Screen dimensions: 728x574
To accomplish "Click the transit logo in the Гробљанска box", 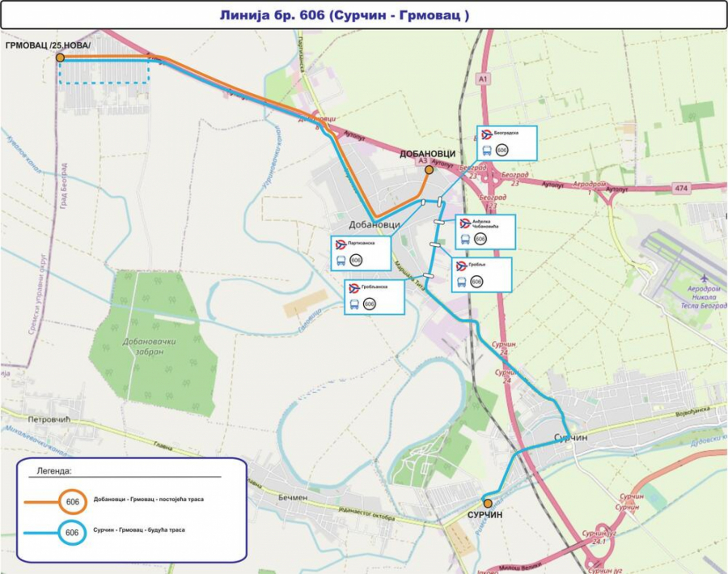I will click(353, 288).
